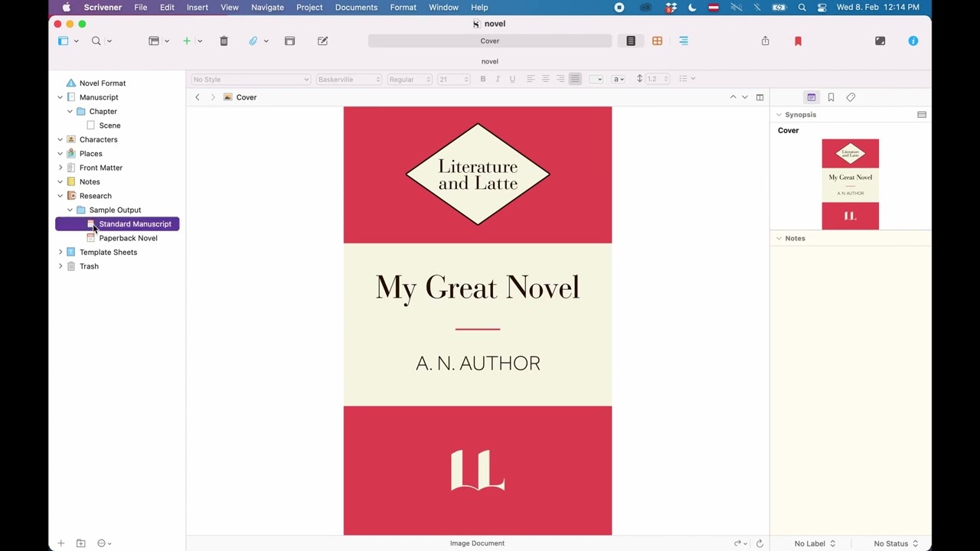Screen dimensions: 980x551
Task: Add a new document with the green plus
Action: pos(186,41)
